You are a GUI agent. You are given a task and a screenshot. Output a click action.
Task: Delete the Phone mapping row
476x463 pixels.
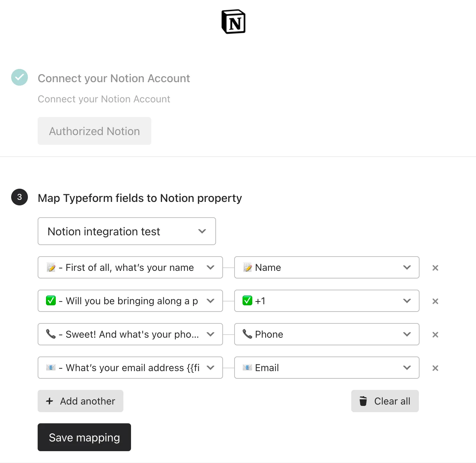(435, 335)
